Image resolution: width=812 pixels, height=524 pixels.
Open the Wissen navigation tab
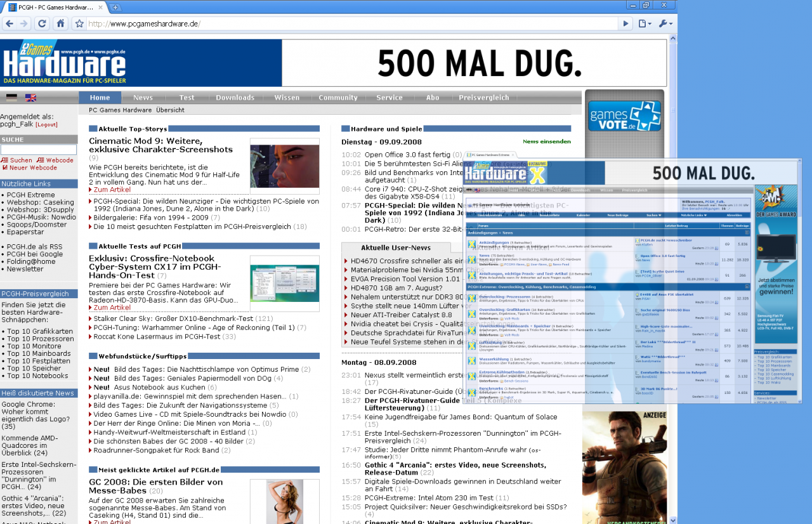click(287, 98)
